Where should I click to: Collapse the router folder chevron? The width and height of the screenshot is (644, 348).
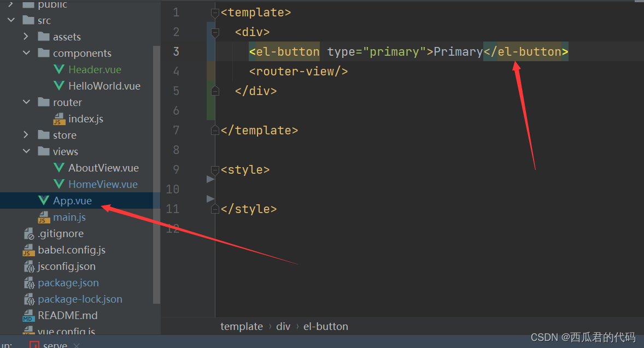point(26,102)
